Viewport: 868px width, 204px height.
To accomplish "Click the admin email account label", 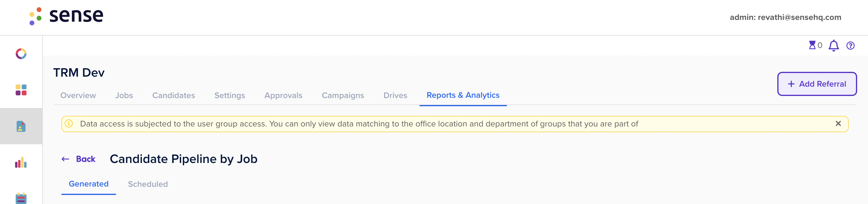I will click(785, 17).
